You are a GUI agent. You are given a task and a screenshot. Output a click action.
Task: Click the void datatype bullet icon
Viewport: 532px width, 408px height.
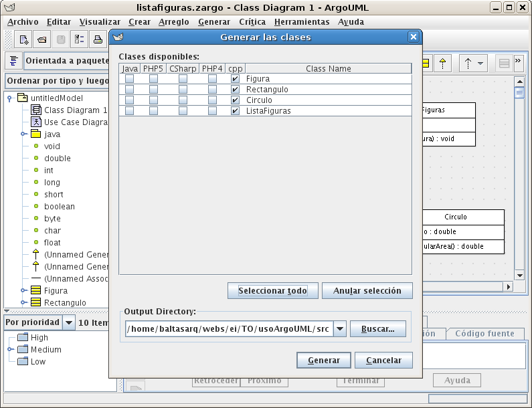[36, 146]
